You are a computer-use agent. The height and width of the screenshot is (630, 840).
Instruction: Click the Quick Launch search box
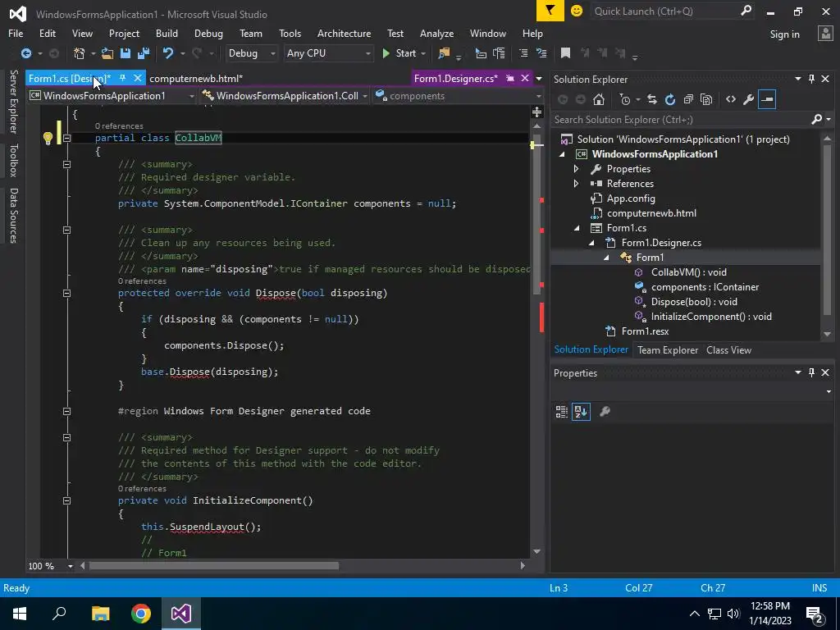(x=673, y=11)
